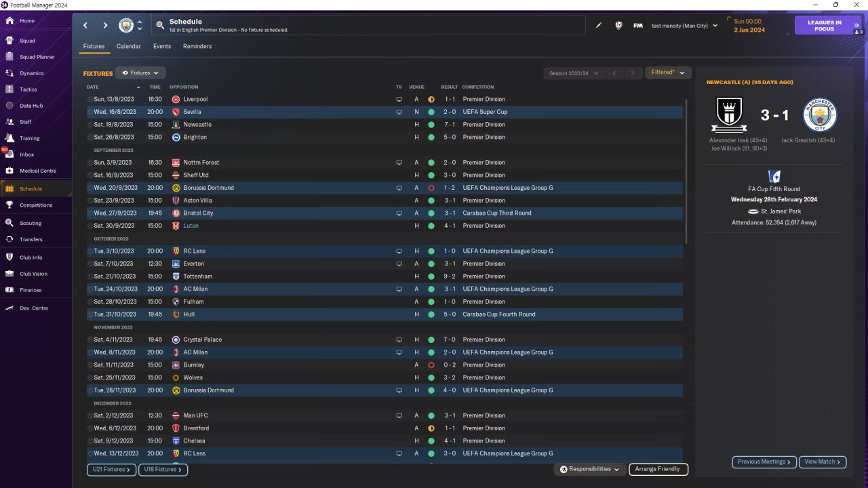Open the Home sidebar icon
The height and width of the screenshot is (488, 868).
pyautogui.click(x=9, y=21)
